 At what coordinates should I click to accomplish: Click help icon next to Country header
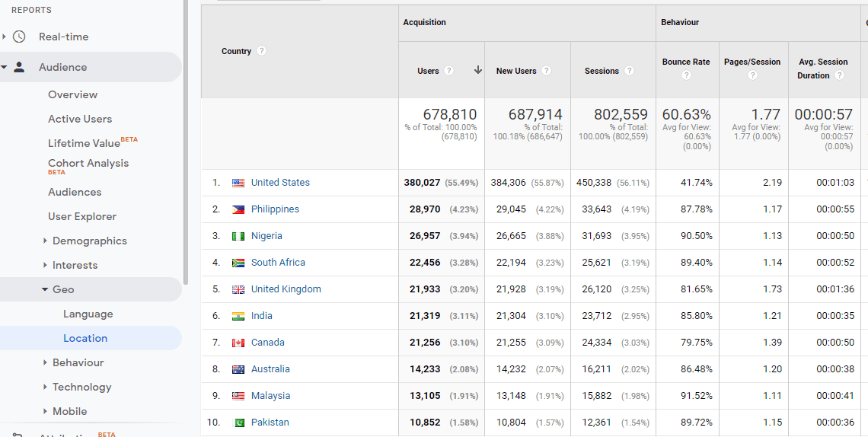[262, 51]
